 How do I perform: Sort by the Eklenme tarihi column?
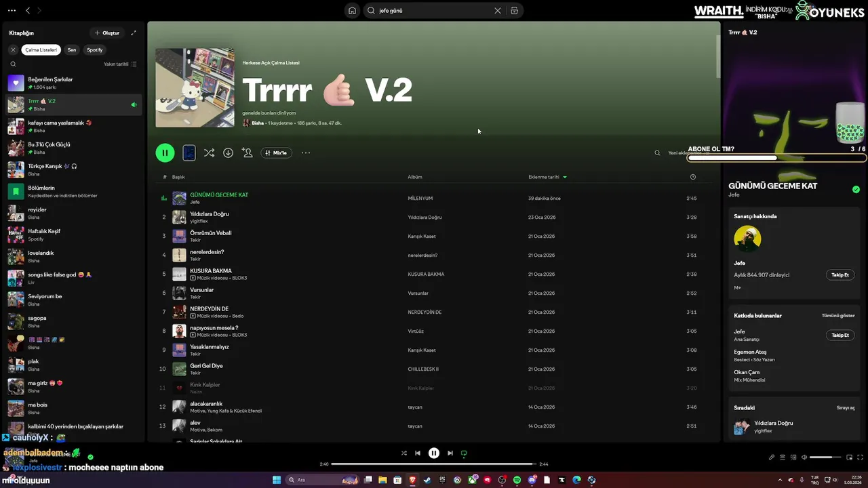tap(547, 177)
